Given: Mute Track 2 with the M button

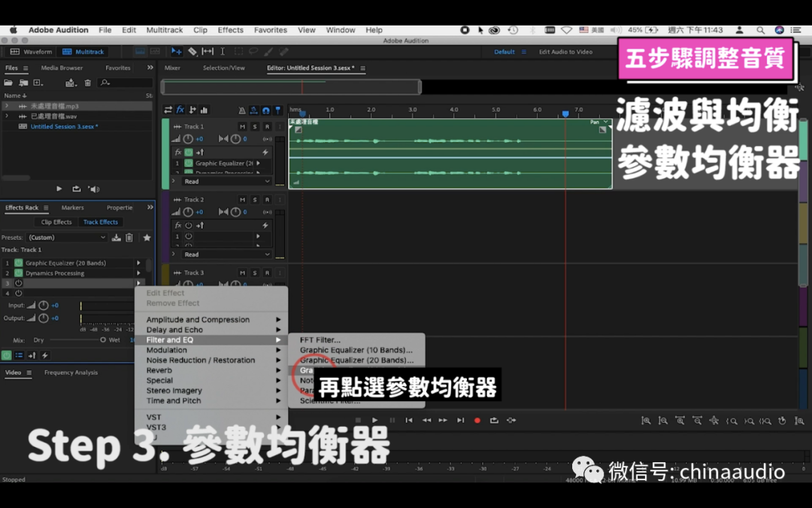Looking at the screenshot, I should click(242, 199).
